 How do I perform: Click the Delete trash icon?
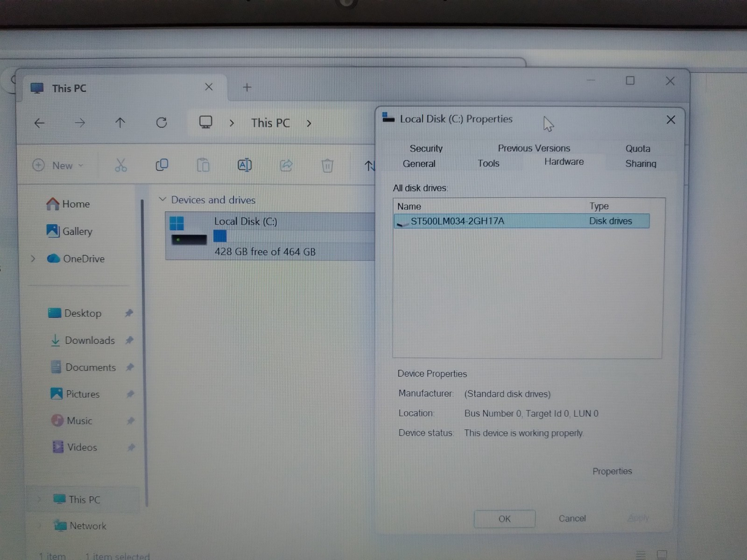tap(327, 166)
